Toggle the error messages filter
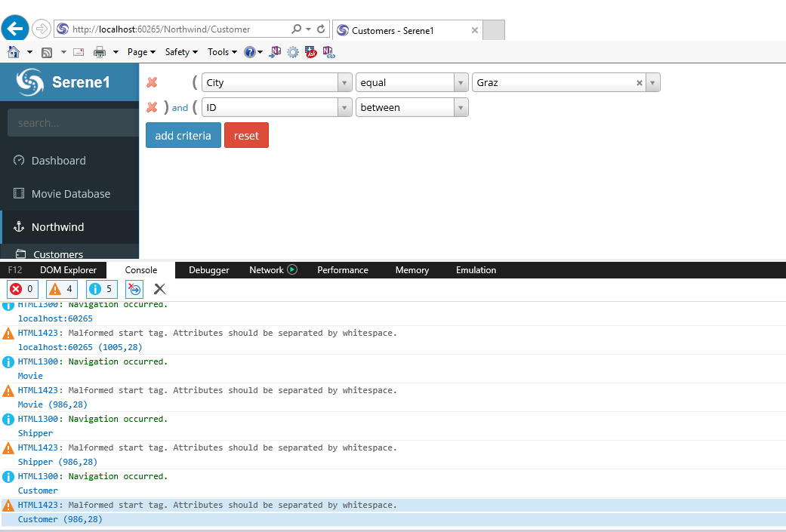This screenshot has width=786, height=532. tap(22, 288)
